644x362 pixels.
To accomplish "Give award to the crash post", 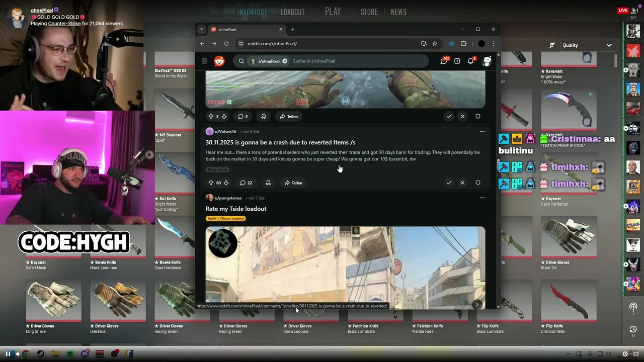I will [x=268, y=183].
